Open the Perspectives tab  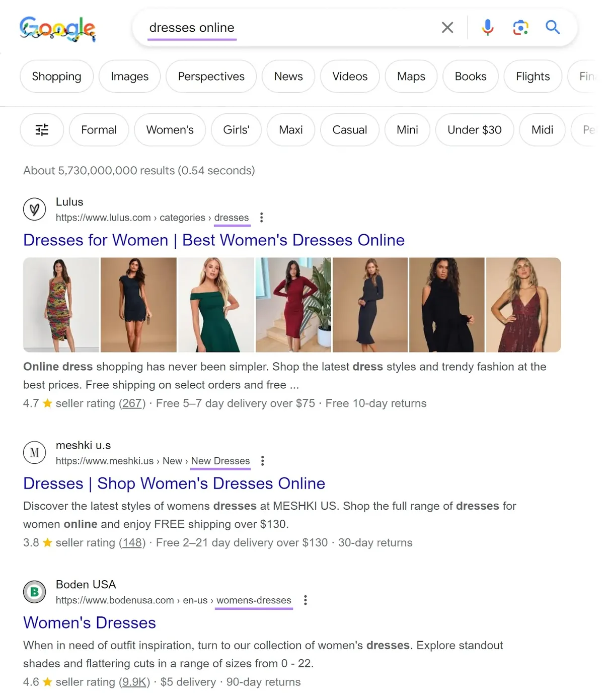click(x=211, y=76)
